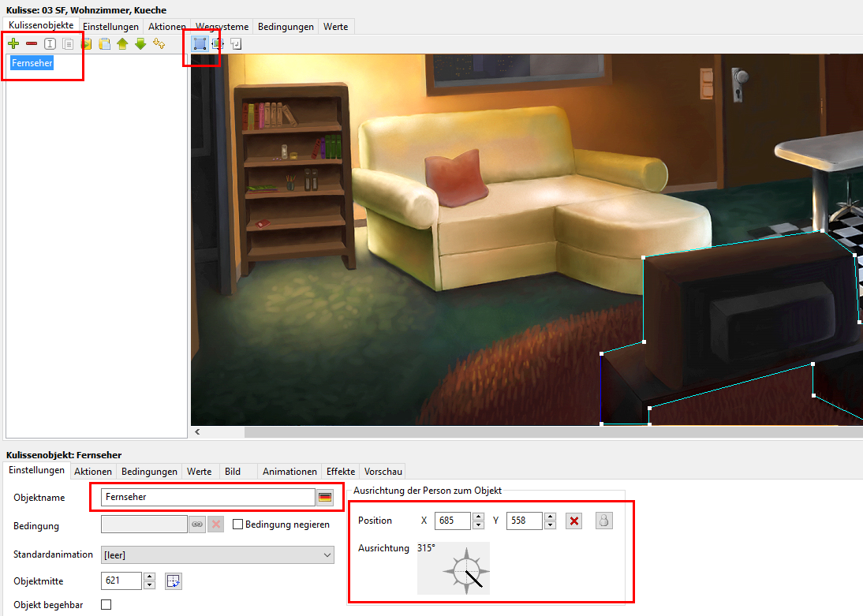Delete the person position with red X
This screenshot has width=863, height=616.
coord(574,521)
